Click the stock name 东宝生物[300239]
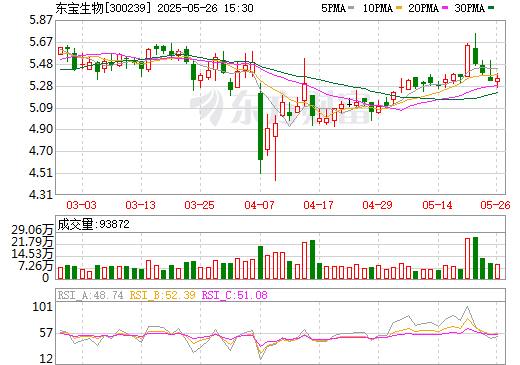The width and height of the screenshot is (520, 365). [103, 8]
